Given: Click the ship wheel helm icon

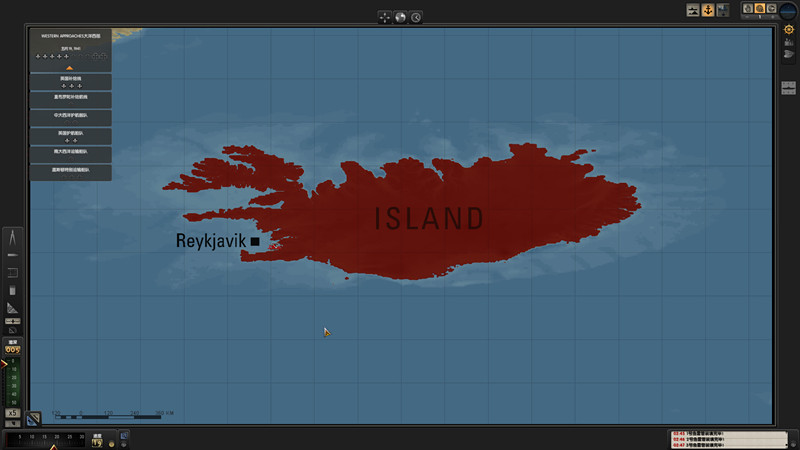Looking at the screenshot, I should (x=788, y=29).
